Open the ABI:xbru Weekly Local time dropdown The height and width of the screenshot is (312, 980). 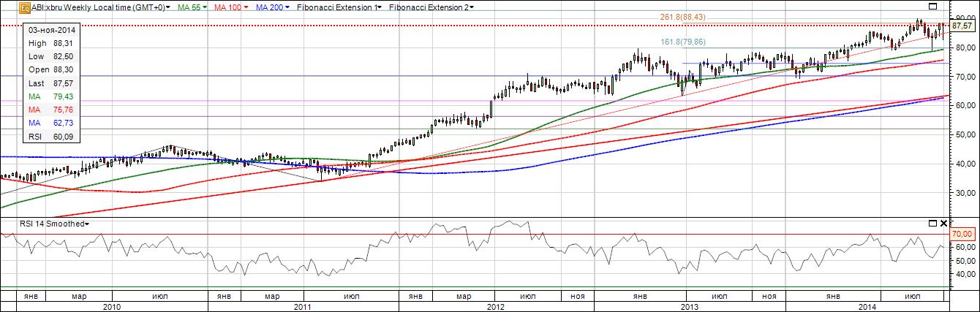click(x=101, y=7)
